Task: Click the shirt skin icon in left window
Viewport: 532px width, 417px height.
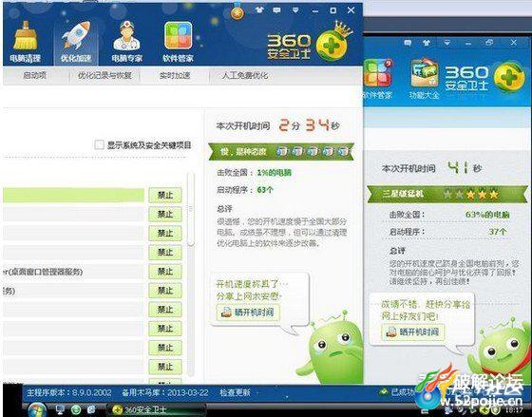Action: [259, 9]
